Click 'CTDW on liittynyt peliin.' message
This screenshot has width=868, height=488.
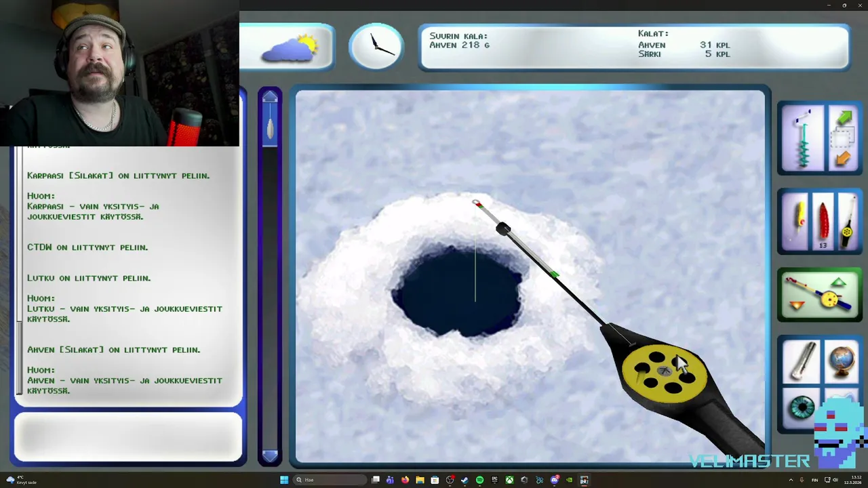point(87,247)
